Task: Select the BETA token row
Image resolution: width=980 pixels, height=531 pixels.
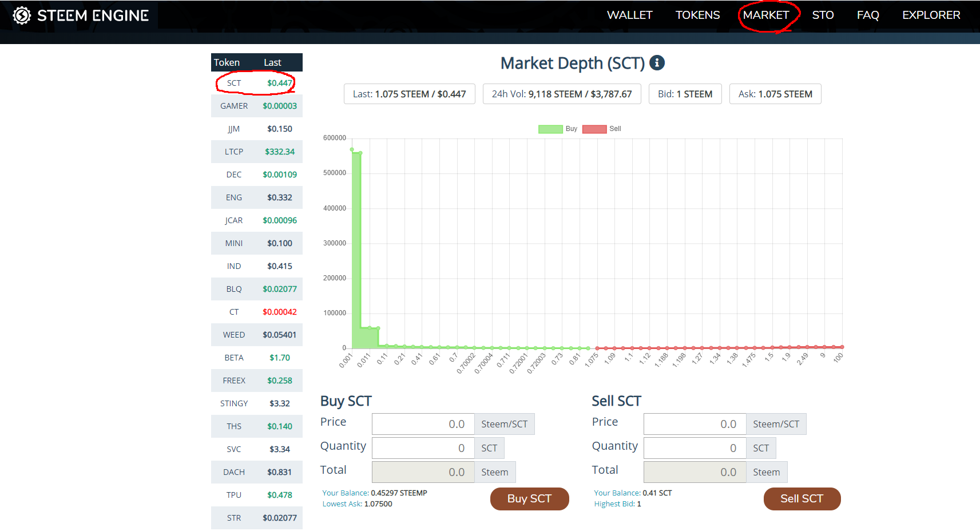Action: [x=257, y=358]
